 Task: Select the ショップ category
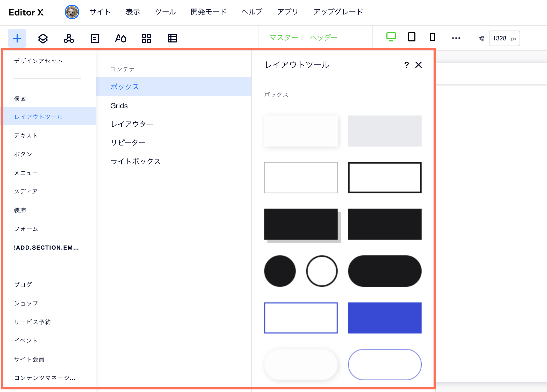pos(26,303)
